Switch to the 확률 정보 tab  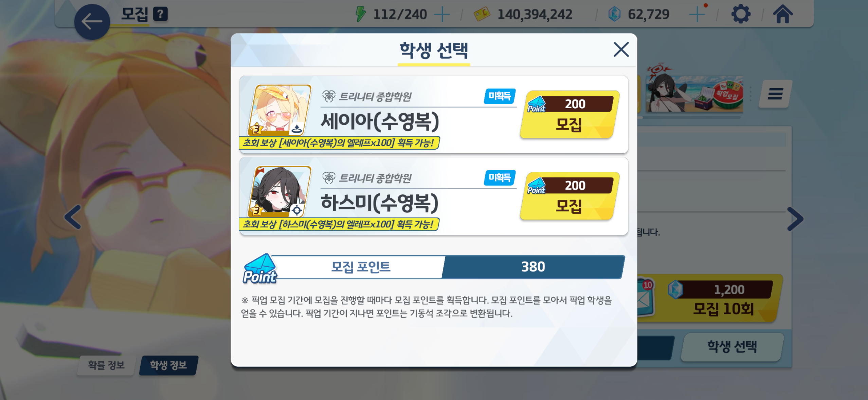106,365
